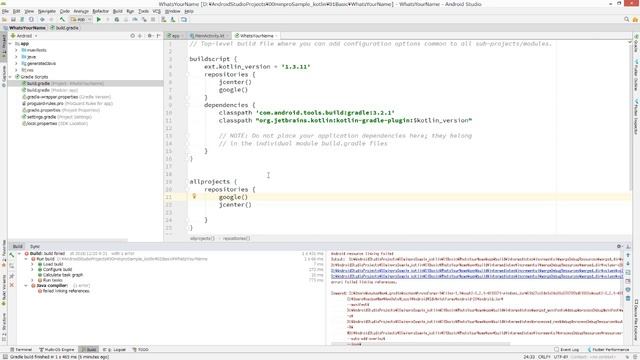Expand the manifests folder
640x360 pixels.
[x=16, y=50]
